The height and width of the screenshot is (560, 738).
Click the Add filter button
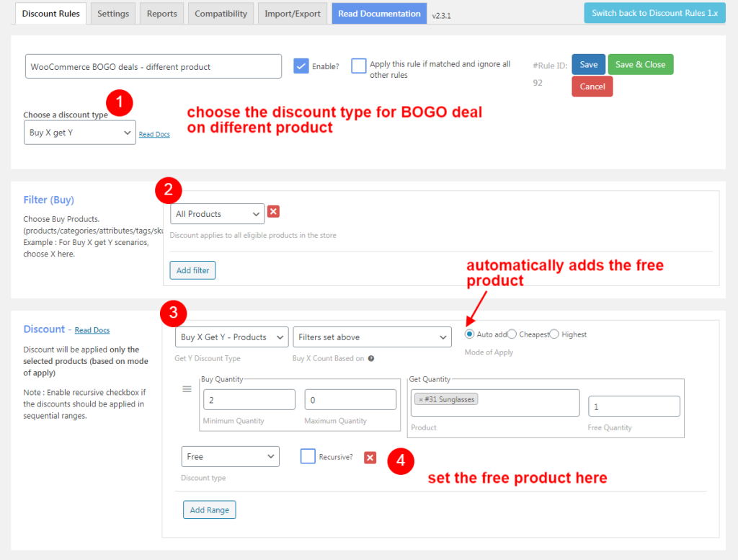pyautogui.click(x=192, y=270)
